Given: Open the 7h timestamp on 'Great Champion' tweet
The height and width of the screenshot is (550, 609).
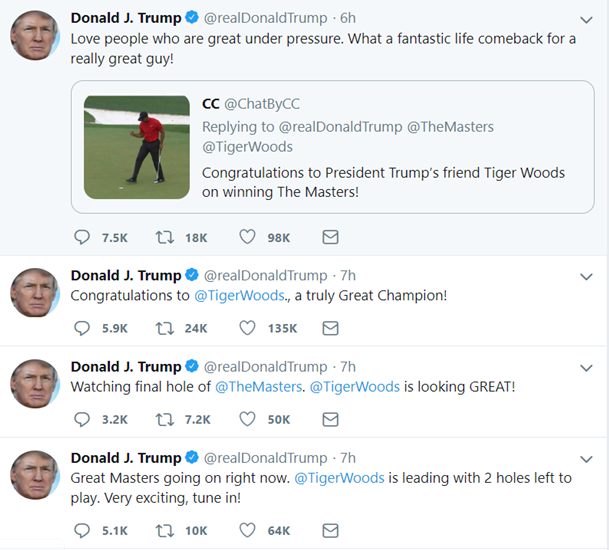Looking at the screenshot, I should coord(347,275).
